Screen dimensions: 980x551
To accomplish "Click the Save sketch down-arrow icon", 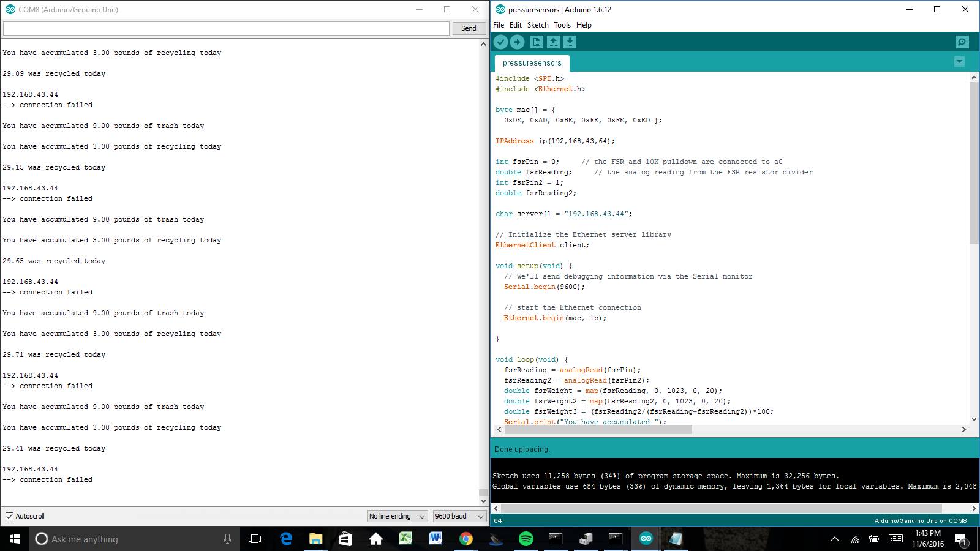I will coord(570,42).
